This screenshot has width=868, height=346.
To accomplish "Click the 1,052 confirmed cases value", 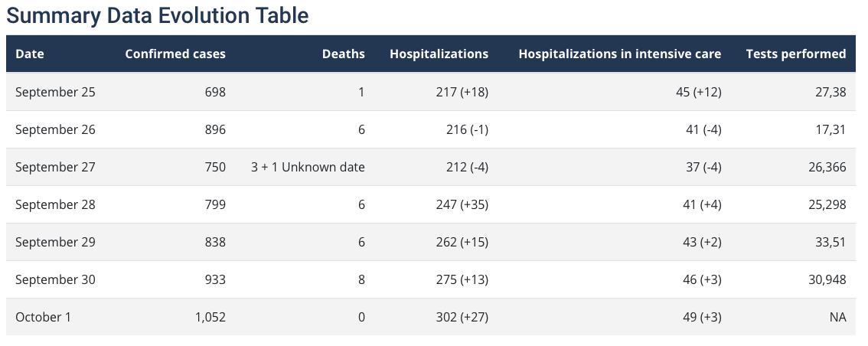I will pyautogui.click(x=210, y=317).
